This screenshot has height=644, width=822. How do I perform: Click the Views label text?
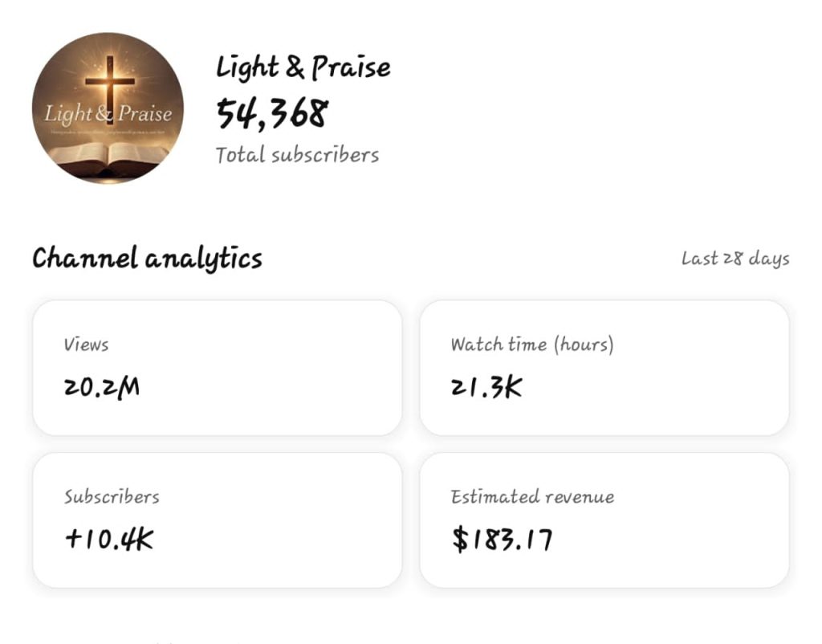(x=86, y=344)
